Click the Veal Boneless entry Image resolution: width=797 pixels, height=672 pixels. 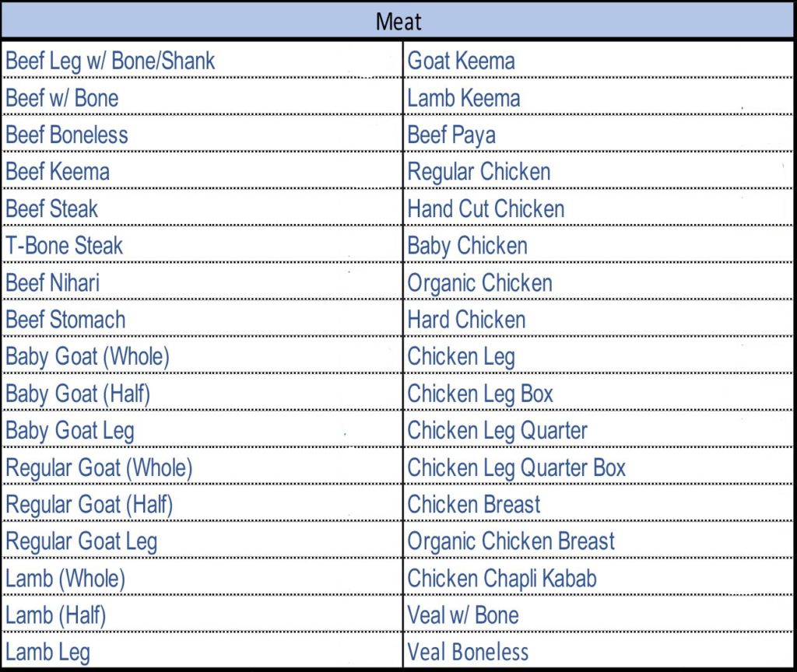(468, 653)
